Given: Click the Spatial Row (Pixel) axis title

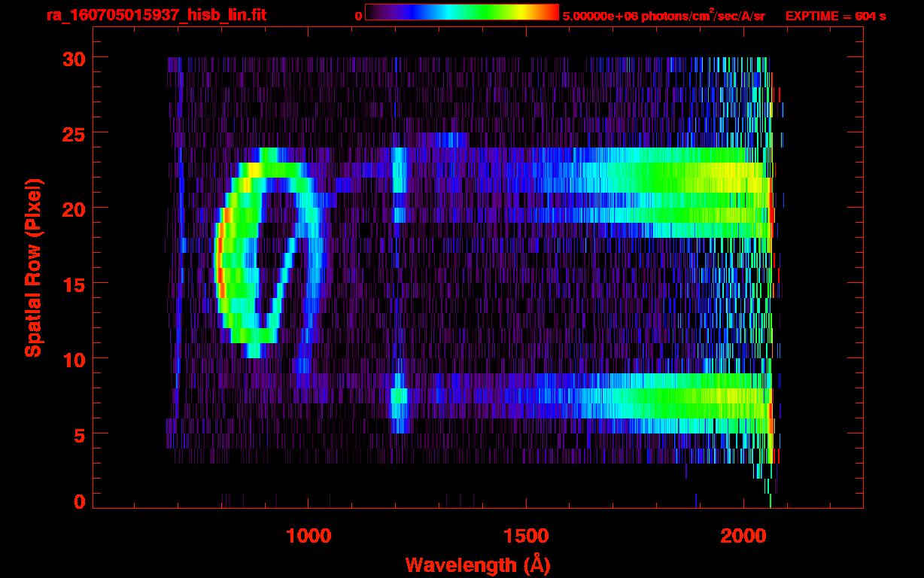Looking at the screenshot, I should click(34, 268).
